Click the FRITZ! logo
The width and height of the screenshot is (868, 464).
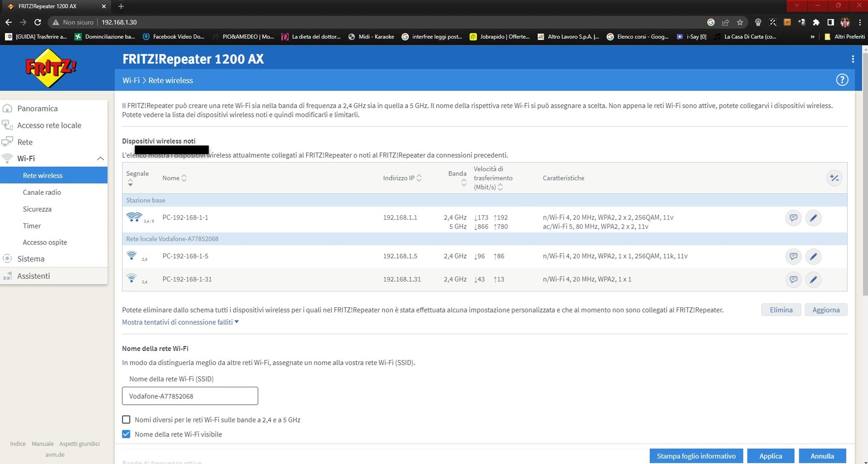tap(51, 68)
